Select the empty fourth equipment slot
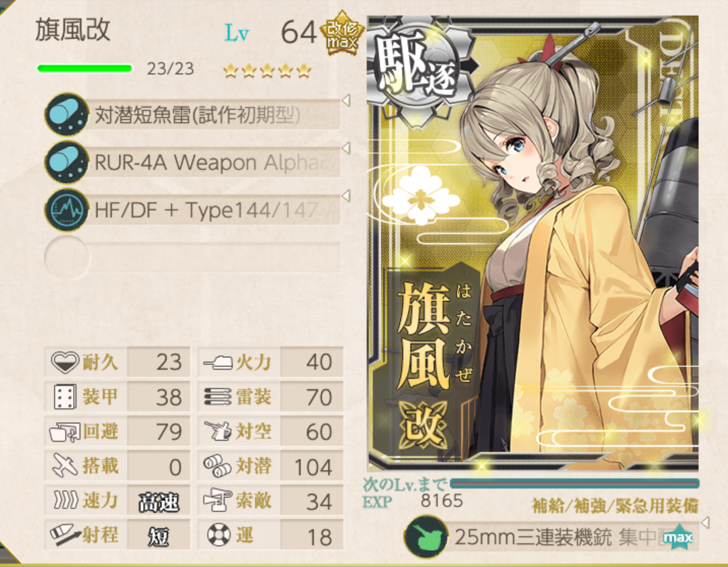 [192, 257]
